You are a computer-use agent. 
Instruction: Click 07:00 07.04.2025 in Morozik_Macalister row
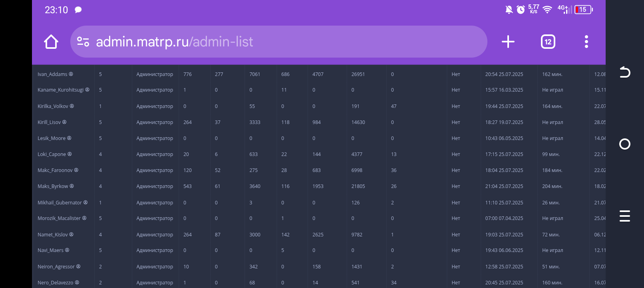point(504,218)
